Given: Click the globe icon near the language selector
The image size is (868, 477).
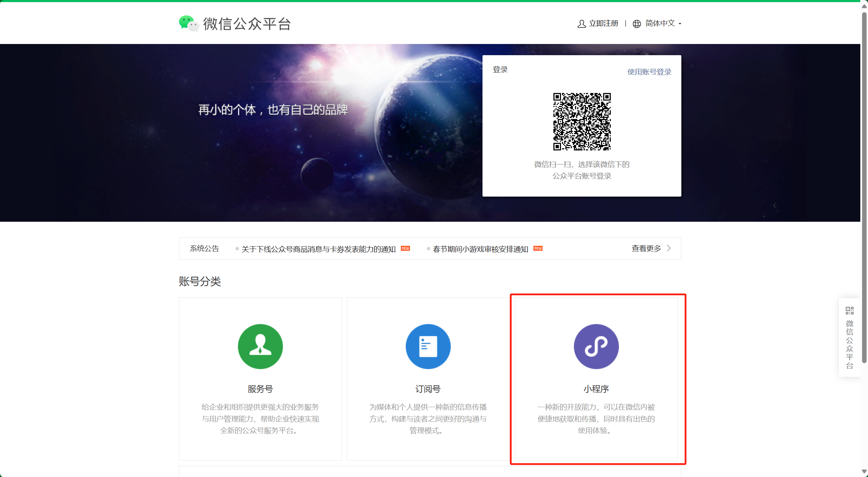Looking at the screenshot, I should click(x=636, y=23).
